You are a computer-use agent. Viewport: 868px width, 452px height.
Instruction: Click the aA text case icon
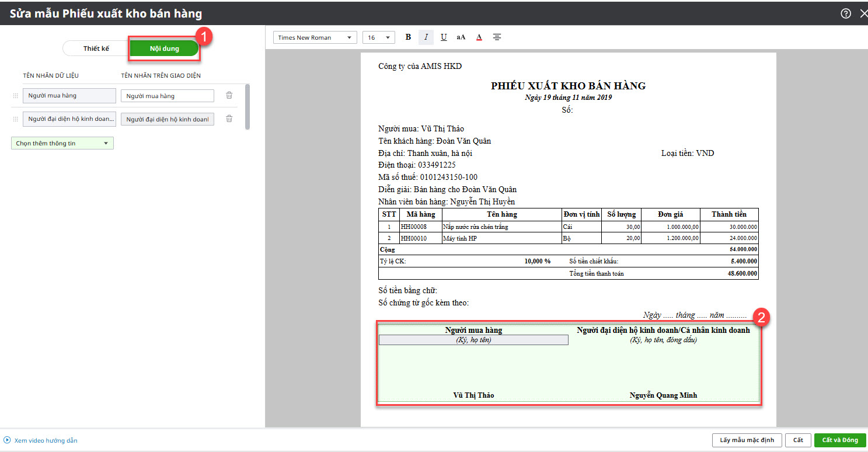[x=461, y=37]
